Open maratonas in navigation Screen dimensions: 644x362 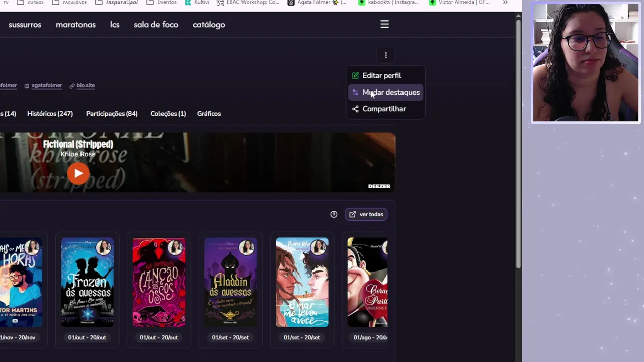(x=75, y=25)
